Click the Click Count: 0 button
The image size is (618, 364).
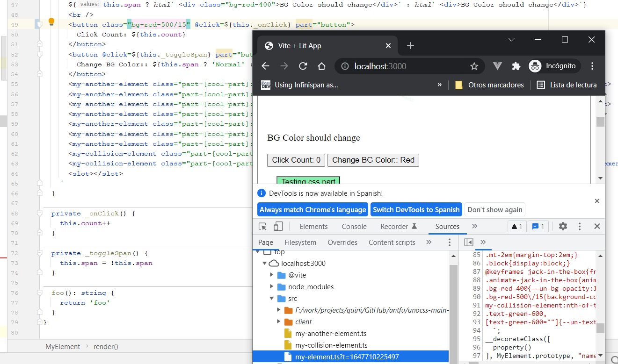(296, 160)
